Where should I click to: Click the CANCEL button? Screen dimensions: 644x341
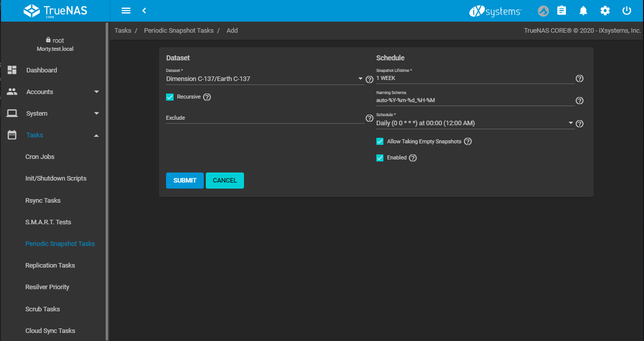point(225,181)
